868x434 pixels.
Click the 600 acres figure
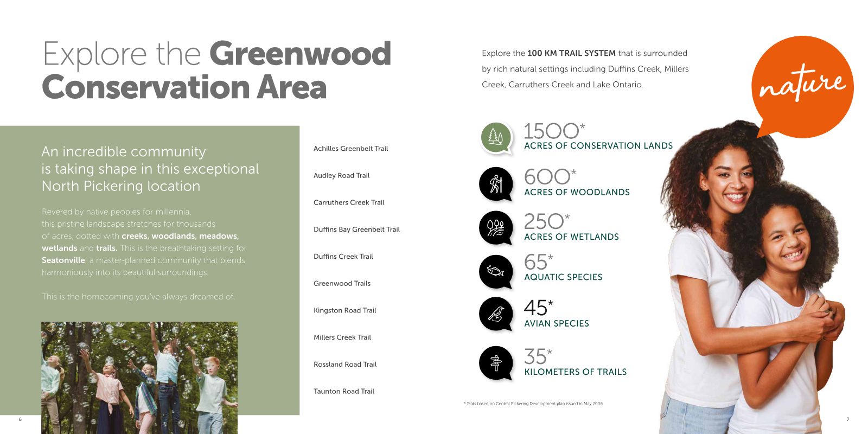pyautogui.click(x=550, y=177)
